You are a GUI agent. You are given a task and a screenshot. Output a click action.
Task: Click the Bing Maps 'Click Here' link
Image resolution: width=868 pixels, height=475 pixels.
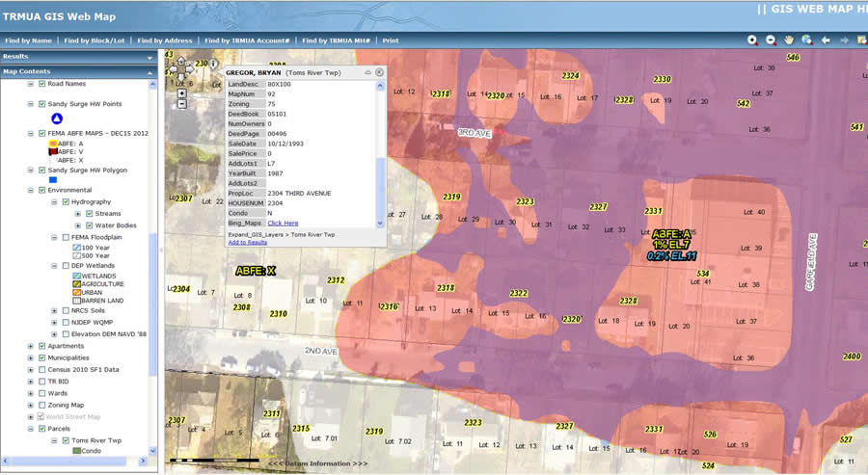pyautogui.click(x=283, y=223)
